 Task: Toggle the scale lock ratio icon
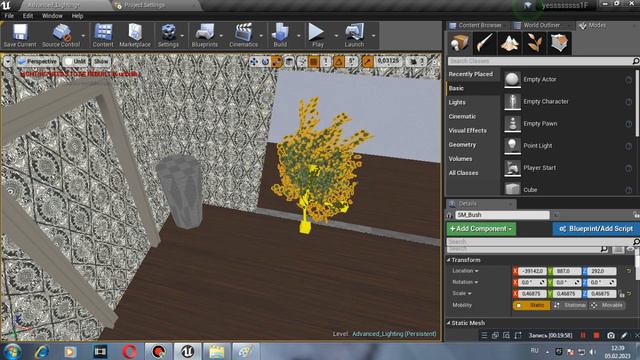[x=622, y=294]
